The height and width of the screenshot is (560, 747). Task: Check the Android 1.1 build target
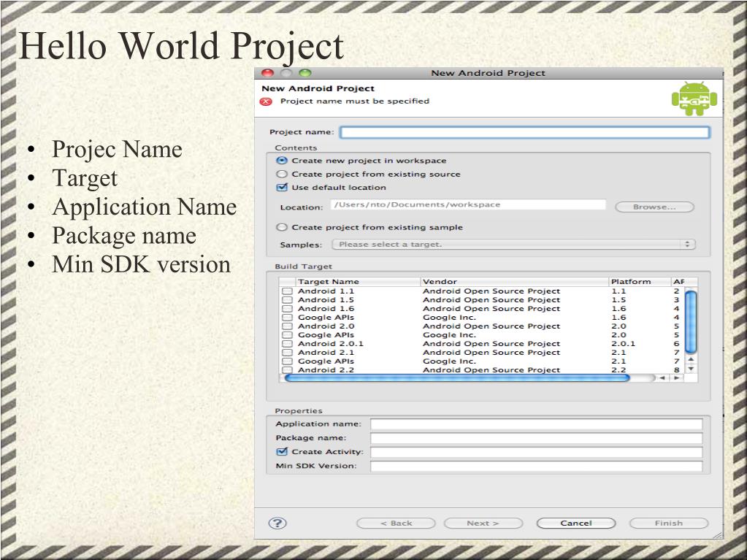coord(287,291)
